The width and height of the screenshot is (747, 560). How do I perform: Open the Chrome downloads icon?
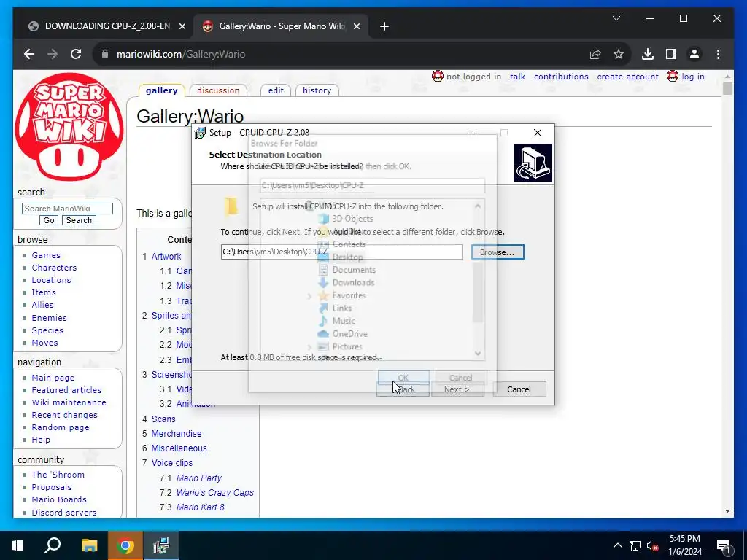(648, 54)
